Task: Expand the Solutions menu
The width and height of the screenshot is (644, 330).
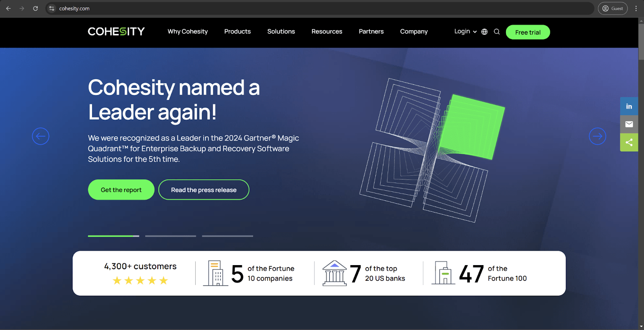Action: click(x=281, y=31)
